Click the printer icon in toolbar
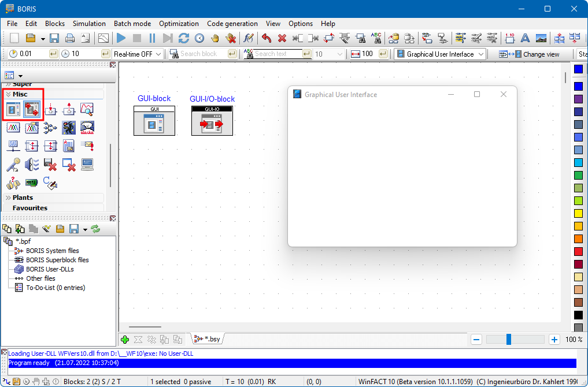 pyautogui.click(x=70, y=38)
